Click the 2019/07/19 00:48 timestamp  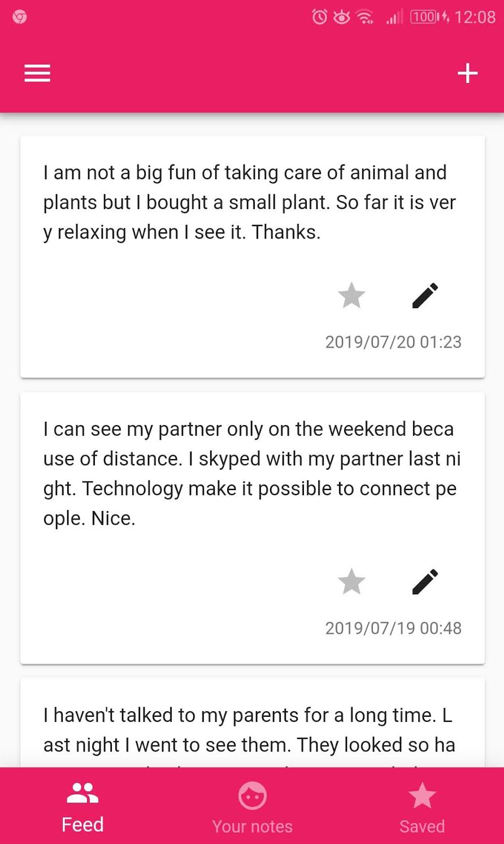click(393, 628)
